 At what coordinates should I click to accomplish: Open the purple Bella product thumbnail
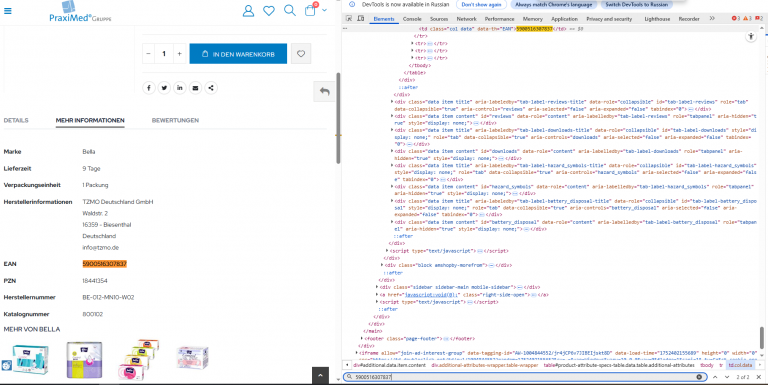(84, 360)
